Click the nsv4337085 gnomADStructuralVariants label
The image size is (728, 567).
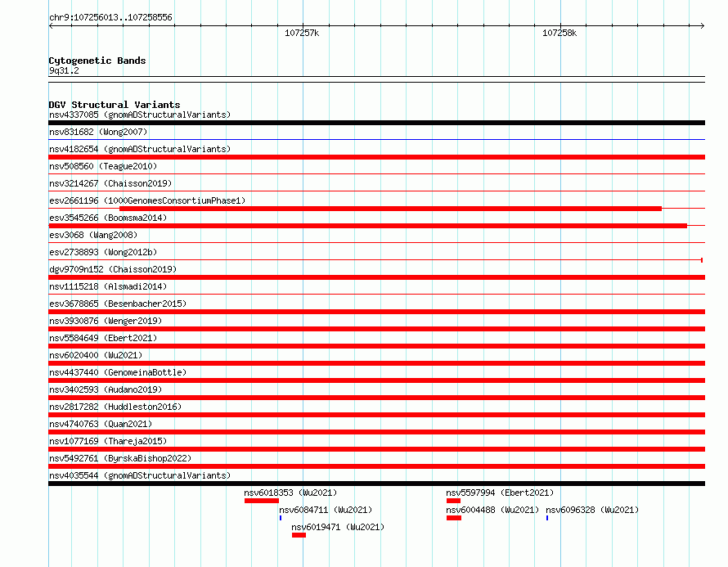coord(140,115)
